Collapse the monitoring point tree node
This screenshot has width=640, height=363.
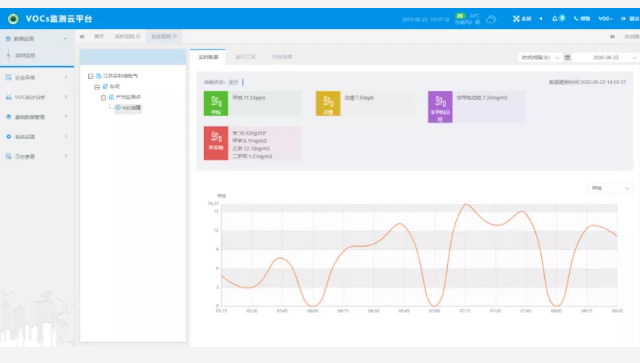point(103,98)
